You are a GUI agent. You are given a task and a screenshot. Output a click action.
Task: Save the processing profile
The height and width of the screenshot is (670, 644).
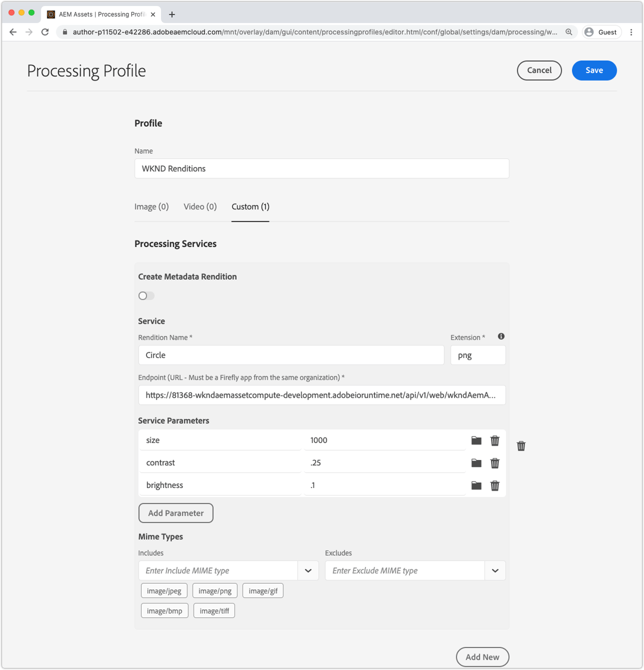pyautogui.click(x=594, y=70)
